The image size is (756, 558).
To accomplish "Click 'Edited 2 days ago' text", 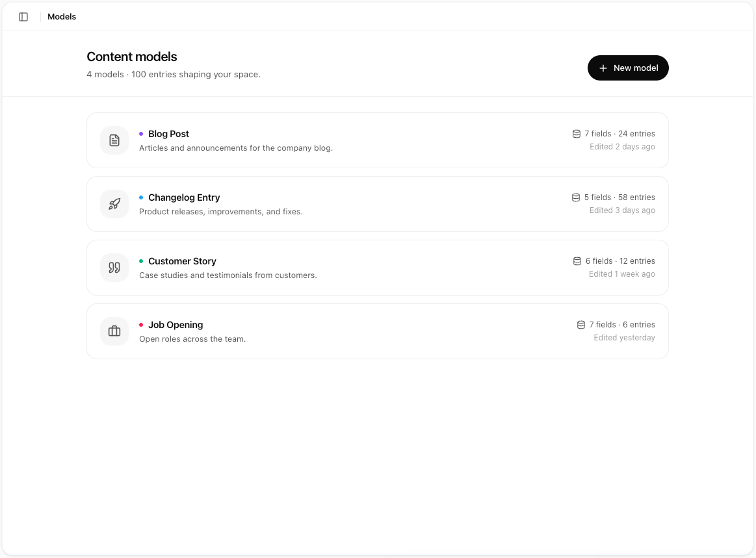I will [622, 147].
